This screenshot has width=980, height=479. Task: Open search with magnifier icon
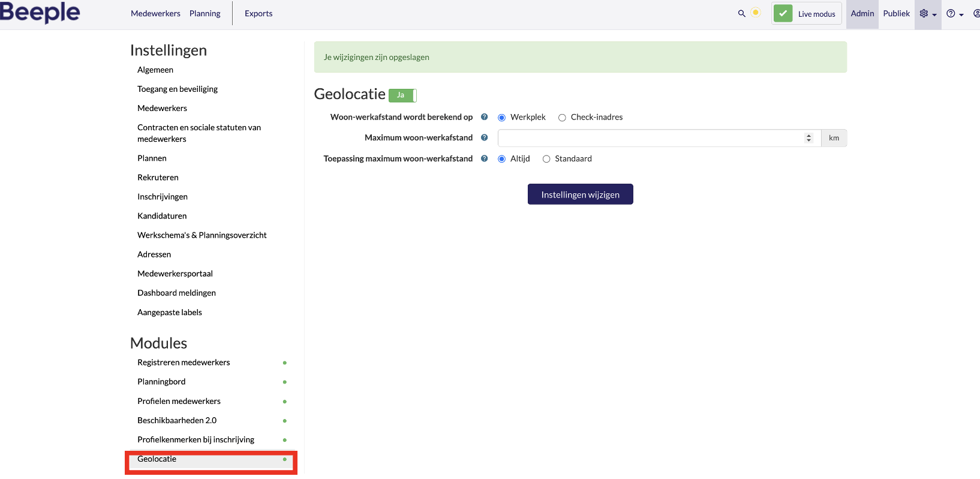click(742, 13)
